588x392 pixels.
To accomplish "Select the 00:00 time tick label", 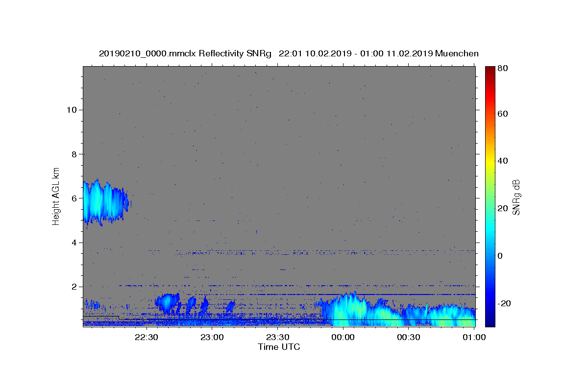I will (343, 337).
